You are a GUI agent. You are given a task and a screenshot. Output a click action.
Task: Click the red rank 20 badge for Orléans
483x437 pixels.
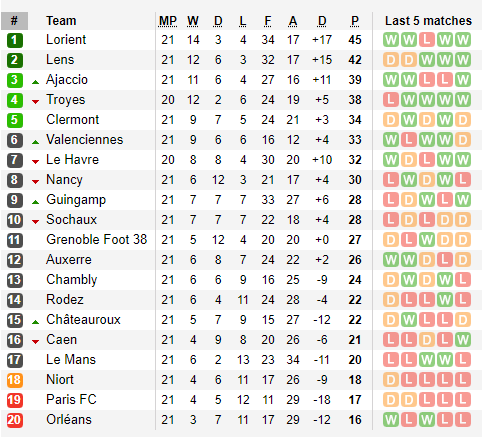click(15, 420)
